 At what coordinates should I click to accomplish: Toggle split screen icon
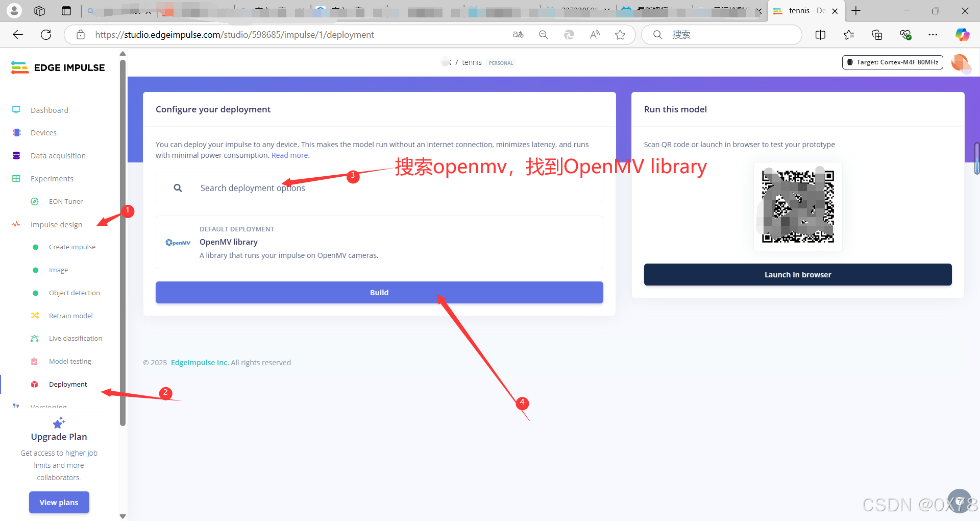821,35
